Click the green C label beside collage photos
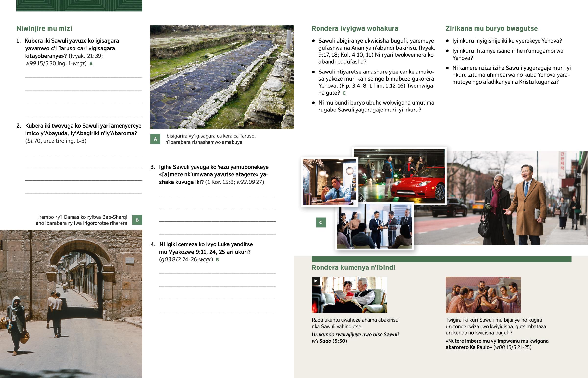 320,222
